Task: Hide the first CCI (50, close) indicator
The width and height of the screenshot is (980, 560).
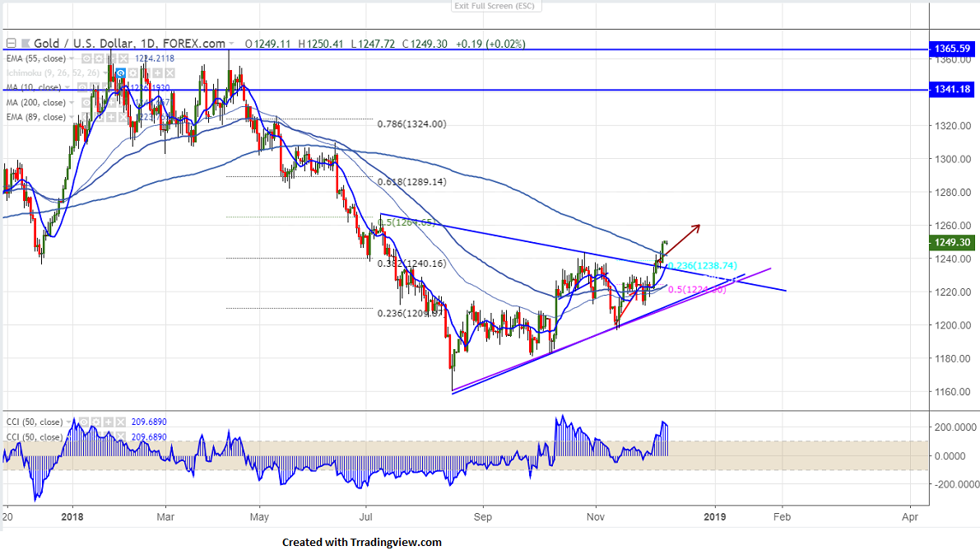Action: tap(84, 422)
